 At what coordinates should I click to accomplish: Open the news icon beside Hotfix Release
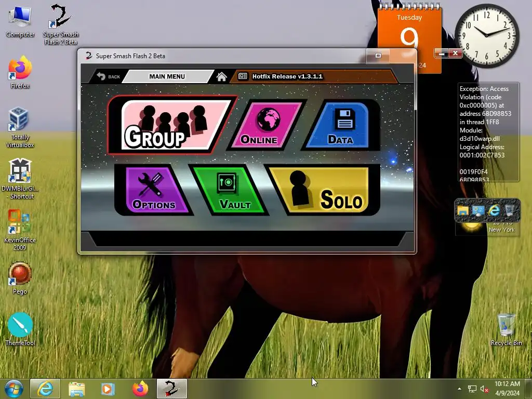point(243,76)
